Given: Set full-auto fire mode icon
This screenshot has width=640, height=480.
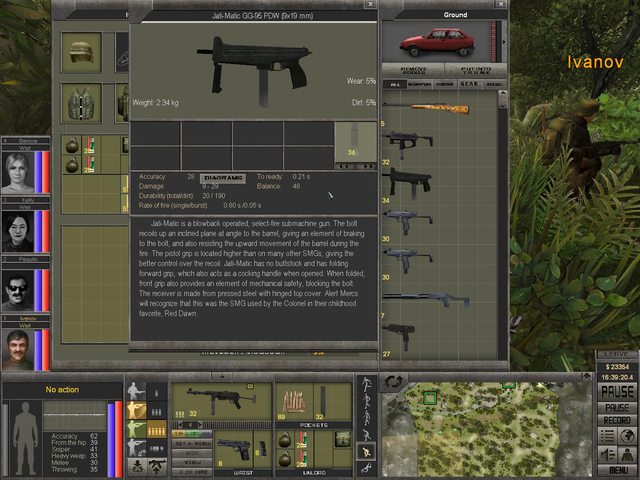Looking at the screenshot, I should 157,448.
